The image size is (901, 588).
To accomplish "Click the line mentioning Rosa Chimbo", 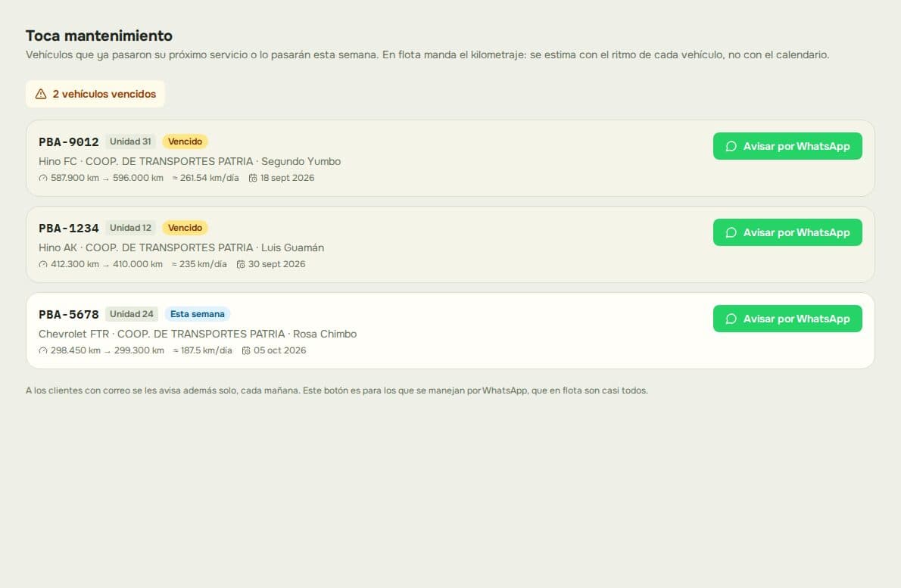I will click(x=198, y=334).
